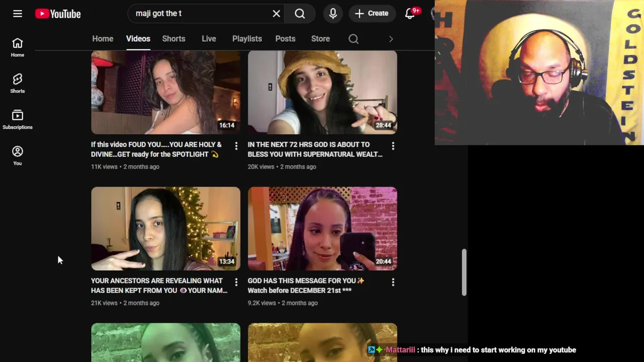Switch to the Playlists tab
The image size is (644, 362).
pyautogui.click(x=247, y=39)
